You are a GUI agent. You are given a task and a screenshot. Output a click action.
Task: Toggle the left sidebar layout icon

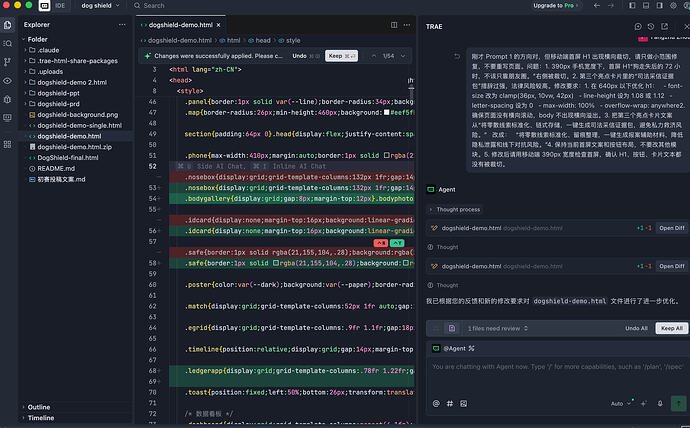632,6
